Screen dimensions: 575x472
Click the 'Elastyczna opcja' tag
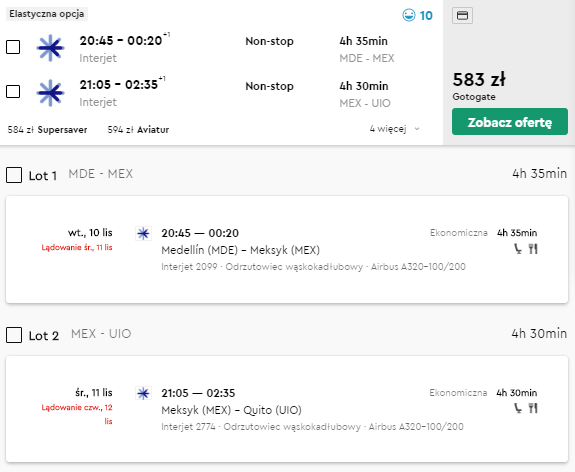(x=47, y=14)
